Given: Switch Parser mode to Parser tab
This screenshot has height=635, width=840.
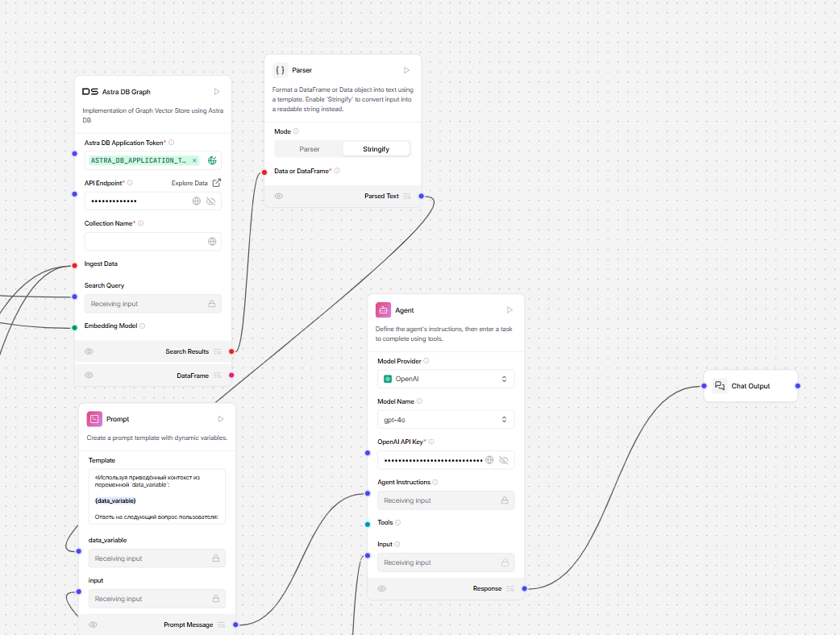Looking at the screenshot, I should (310, 149).
